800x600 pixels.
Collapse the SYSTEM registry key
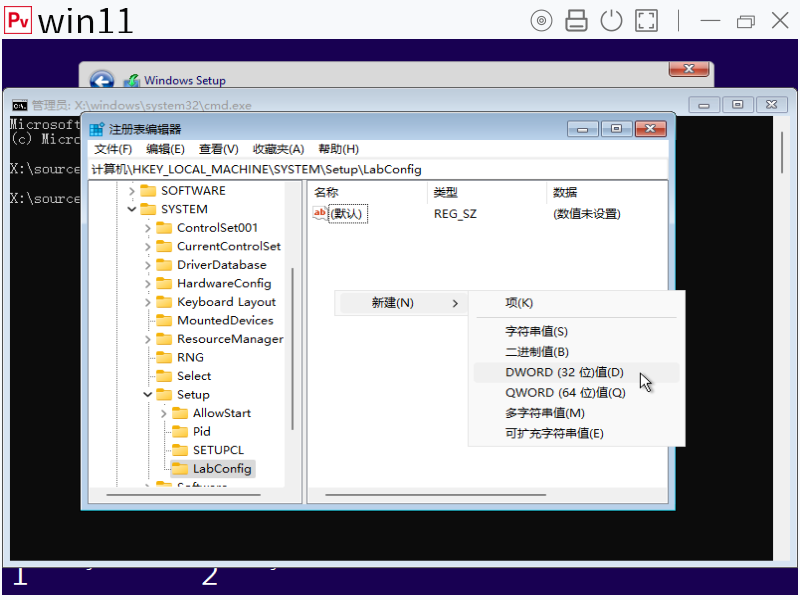(x=132, y=209)
